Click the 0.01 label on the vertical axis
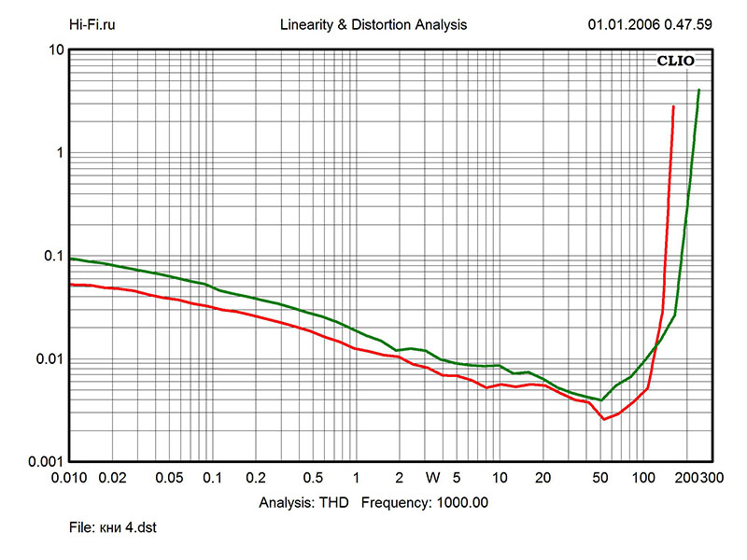This screenshot has height=560, width=747. pyautogui.click(x=48, y=359)
